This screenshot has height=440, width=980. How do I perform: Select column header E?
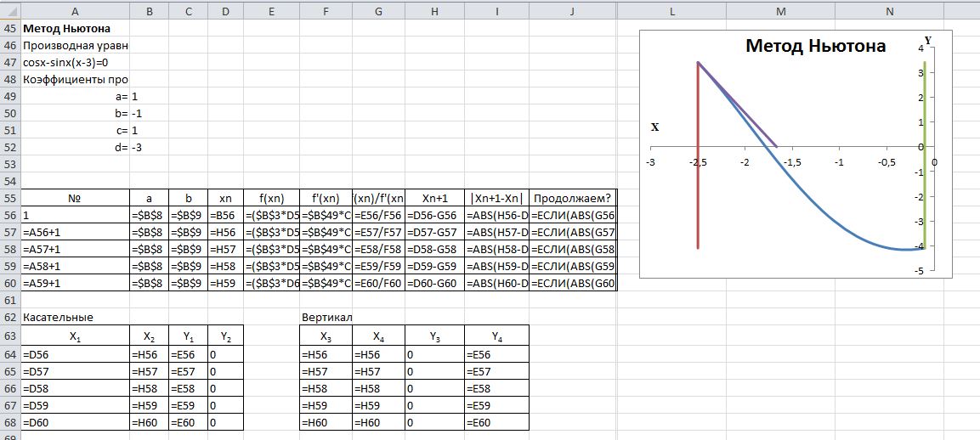tap(271, 11)
